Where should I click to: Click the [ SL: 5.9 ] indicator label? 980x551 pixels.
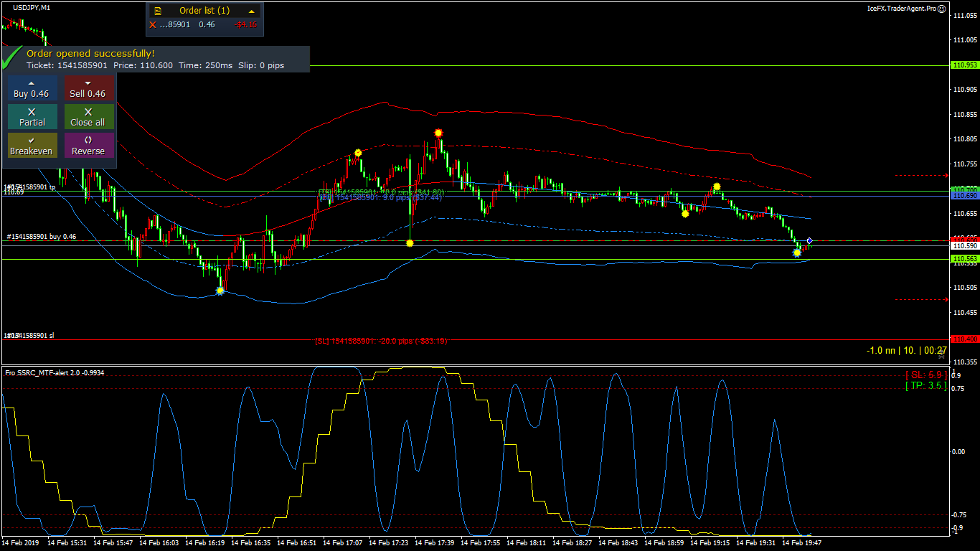tap(925, 375)
